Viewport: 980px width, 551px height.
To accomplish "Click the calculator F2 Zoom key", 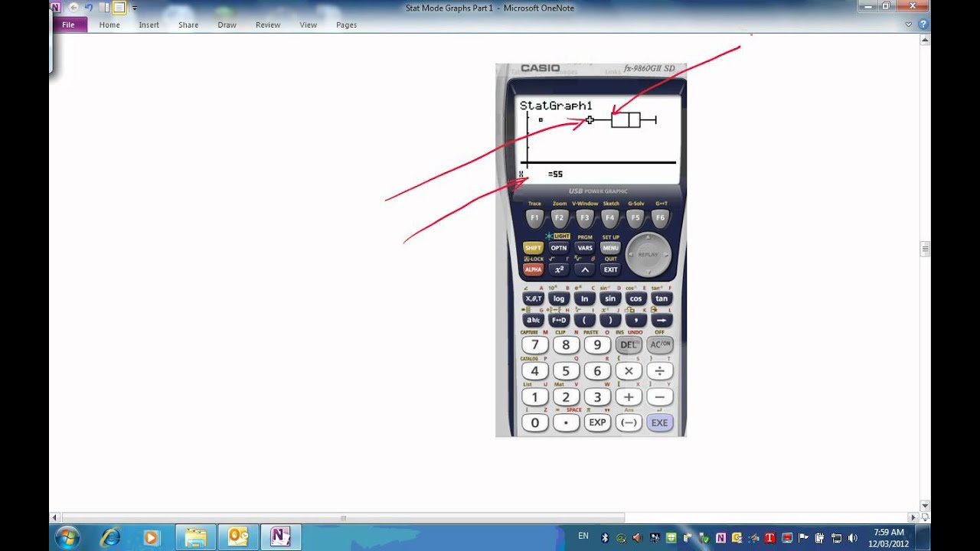I will point(560,218).
